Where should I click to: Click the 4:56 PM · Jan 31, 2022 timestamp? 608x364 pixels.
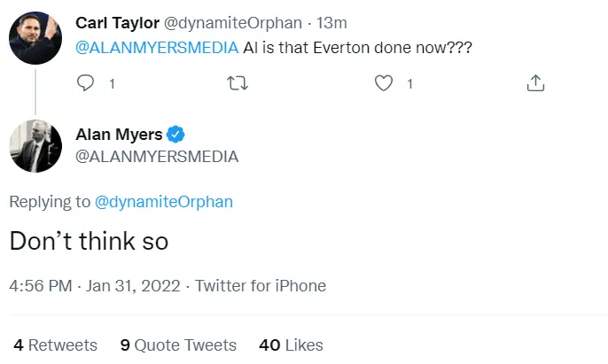[x=94, y=286]
